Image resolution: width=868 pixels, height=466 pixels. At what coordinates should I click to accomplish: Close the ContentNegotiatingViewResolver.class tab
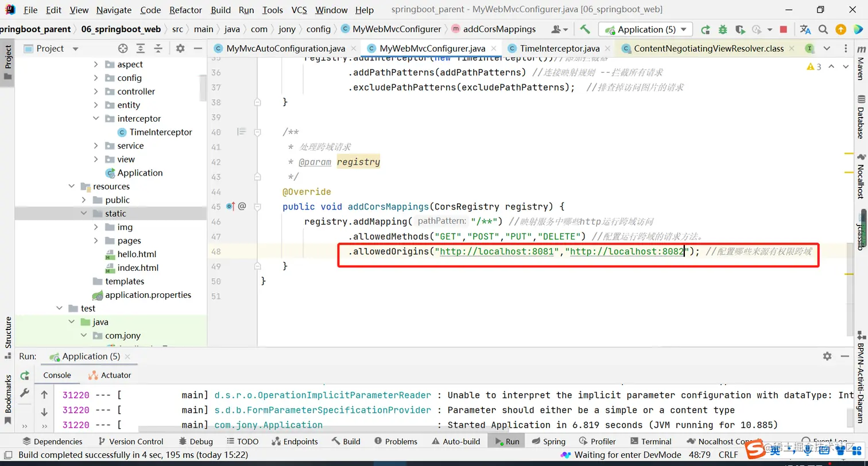click(x=792, y=49)
